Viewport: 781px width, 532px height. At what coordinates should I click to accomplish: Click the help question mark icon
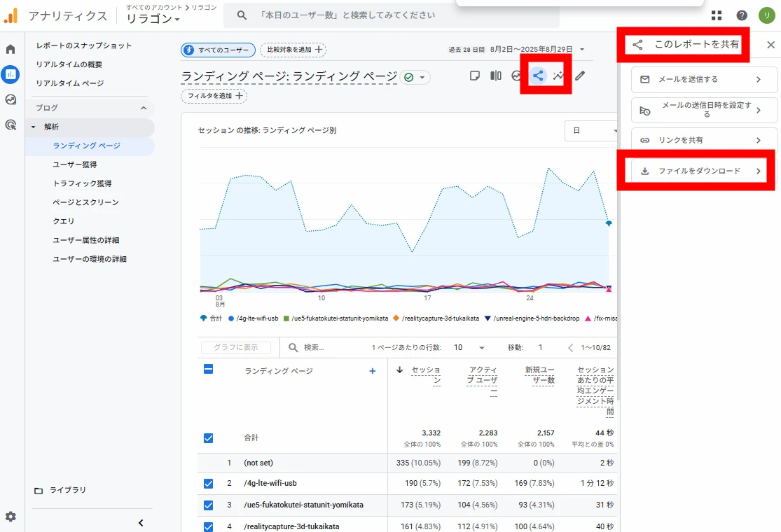click(x=742, y=15)
